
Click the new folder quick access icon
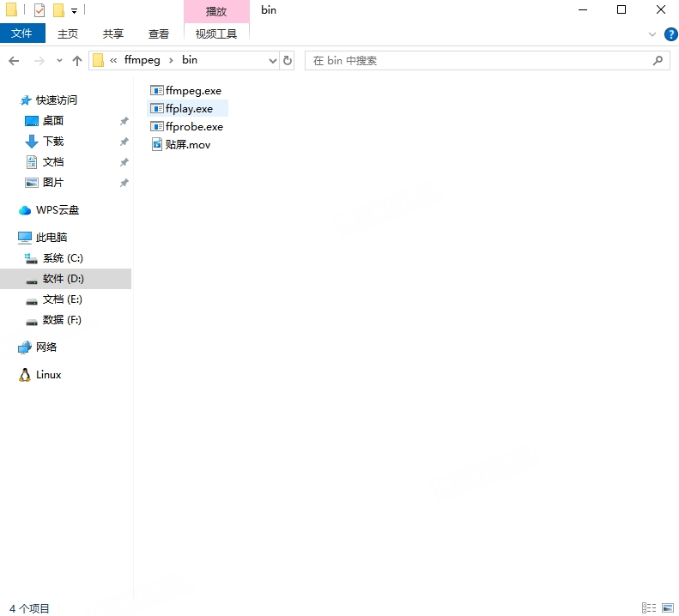[58, 9]
